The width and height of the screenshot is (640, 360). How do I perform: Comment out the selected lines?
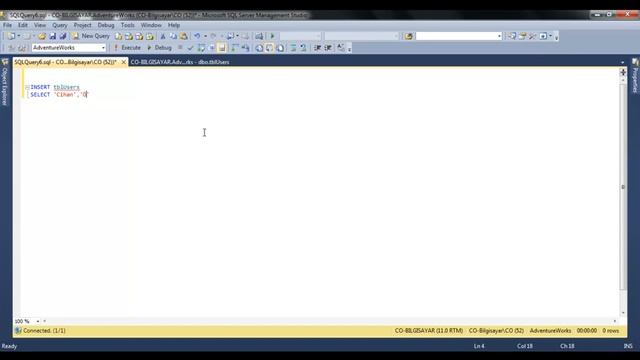(x=293, y=48)
